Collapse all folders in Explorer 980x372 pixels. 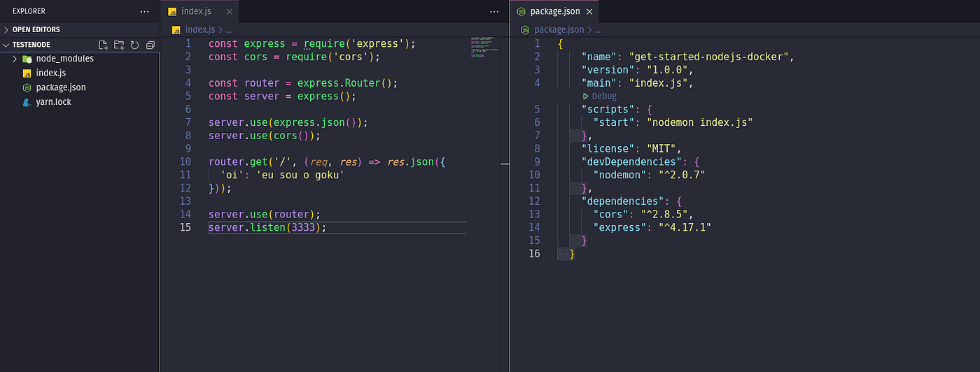[x=150, y=45]
